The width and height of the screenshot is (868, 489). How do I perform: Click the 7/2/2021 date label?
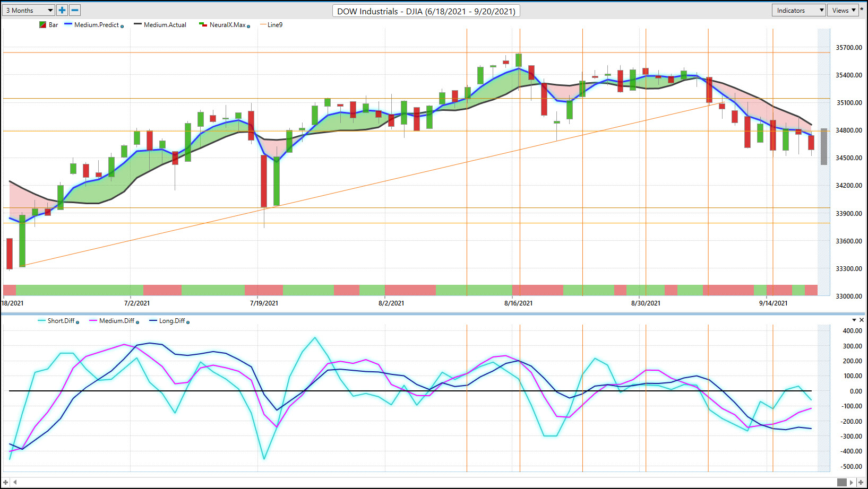click(x=137, y=303)
